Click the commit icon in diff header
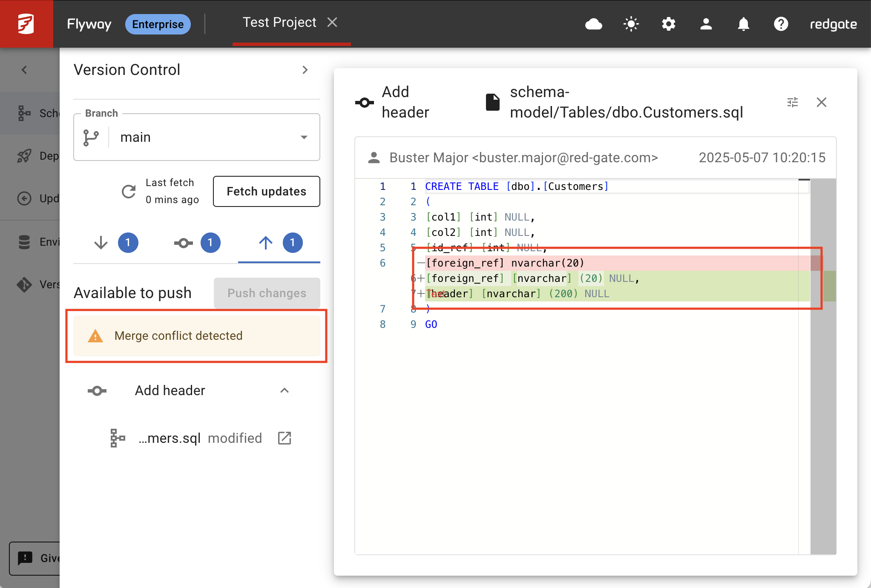Screen dimensions: 871x588 pyautogui.click(x=365, y=103)
